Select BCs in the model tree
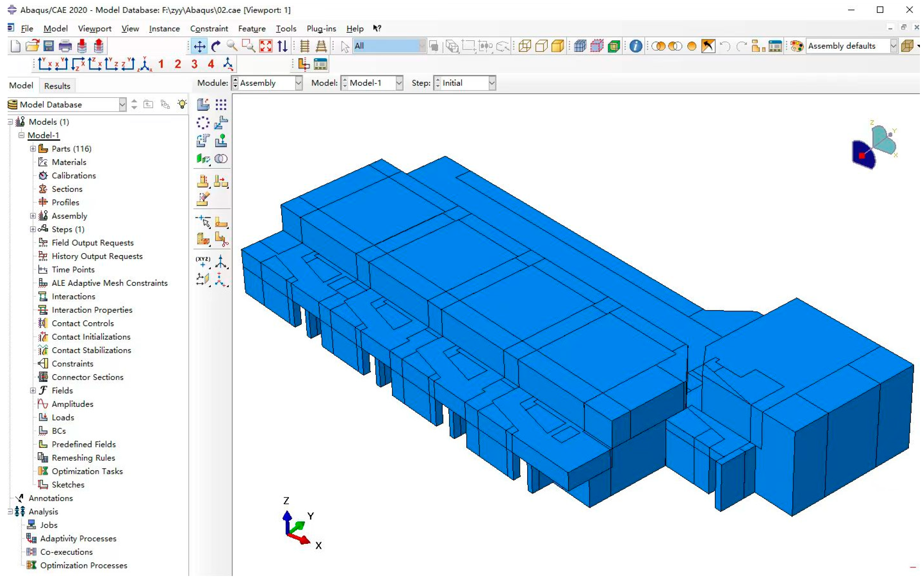Screen dimensions: 924x581 [59, 431]
